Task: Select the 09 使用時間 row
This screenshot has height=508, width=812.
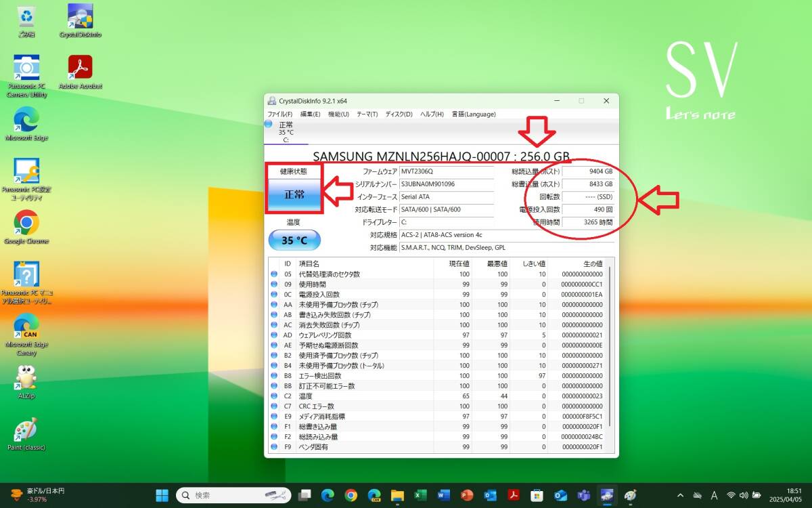Action: point(438,284)
